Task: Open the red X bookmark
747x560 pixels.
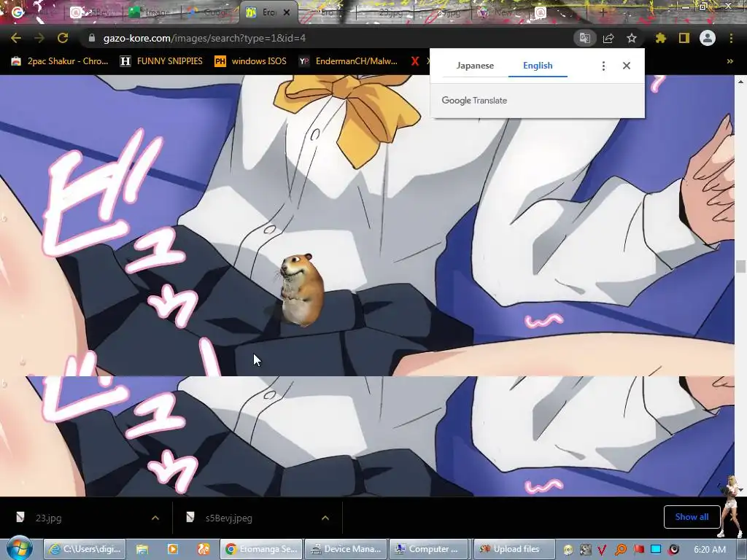Action: coord(415,61)
